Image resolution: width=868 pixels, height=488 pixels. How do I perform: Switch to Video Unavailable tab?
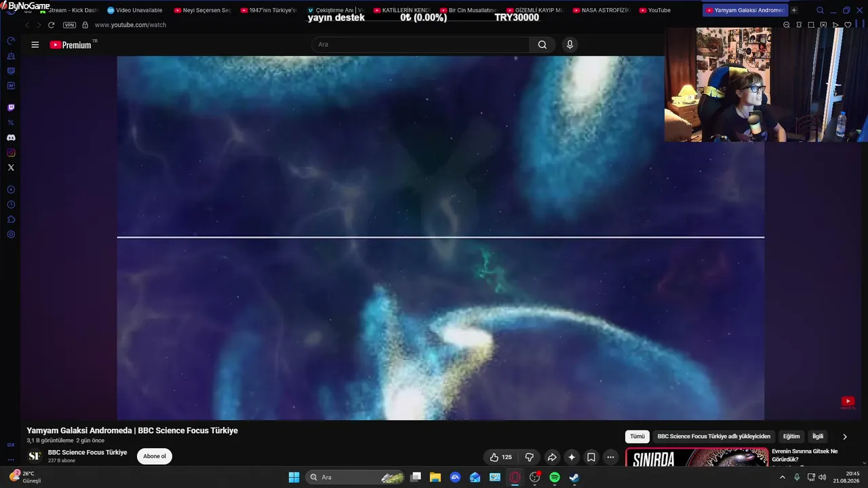tap(134, 10)
